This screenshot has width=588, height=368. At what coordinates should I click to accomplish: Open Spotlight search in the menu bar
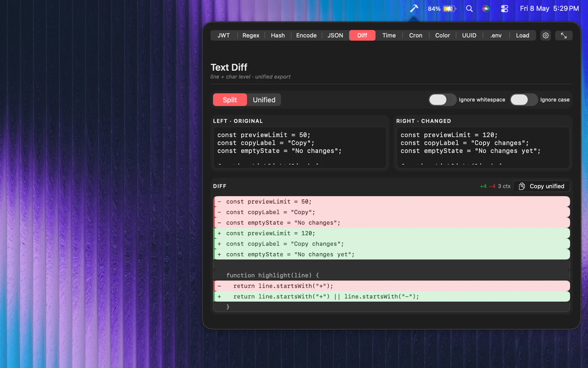(469, 8)
